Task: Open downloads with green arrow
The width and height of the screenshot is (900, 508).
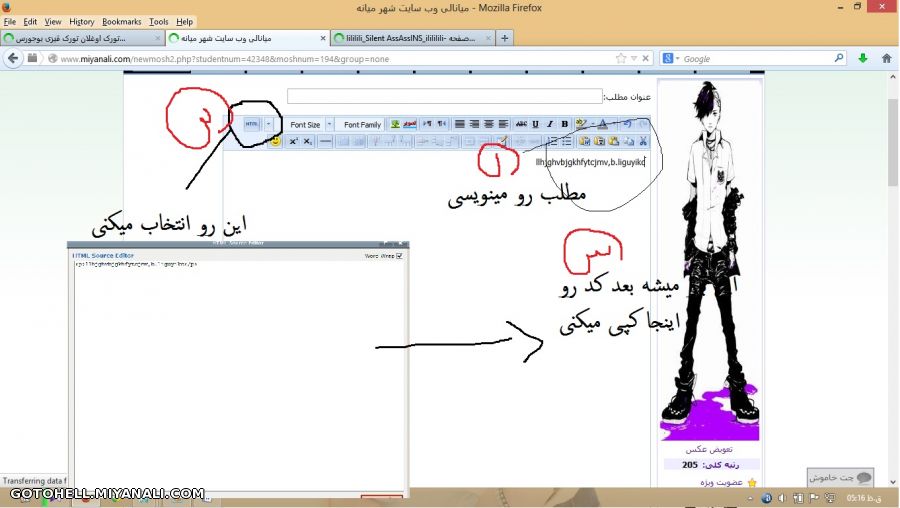Action: (863, 59)
